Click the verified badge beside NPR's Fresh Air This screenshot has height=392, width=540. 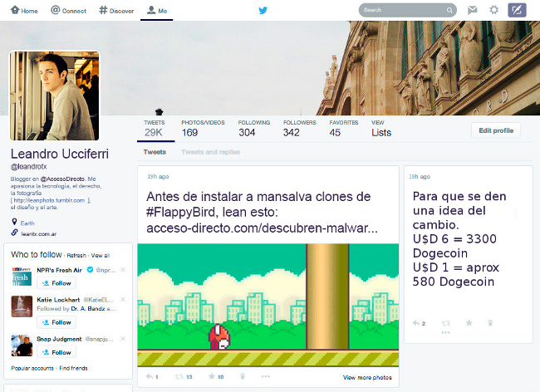(x=90, y=269)
